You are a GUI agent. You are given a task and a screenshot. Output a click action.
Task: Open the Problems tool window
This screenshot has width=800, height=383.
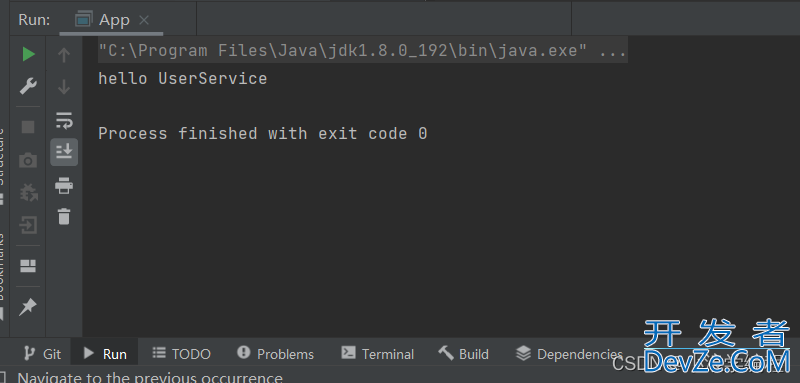[276, 354]
